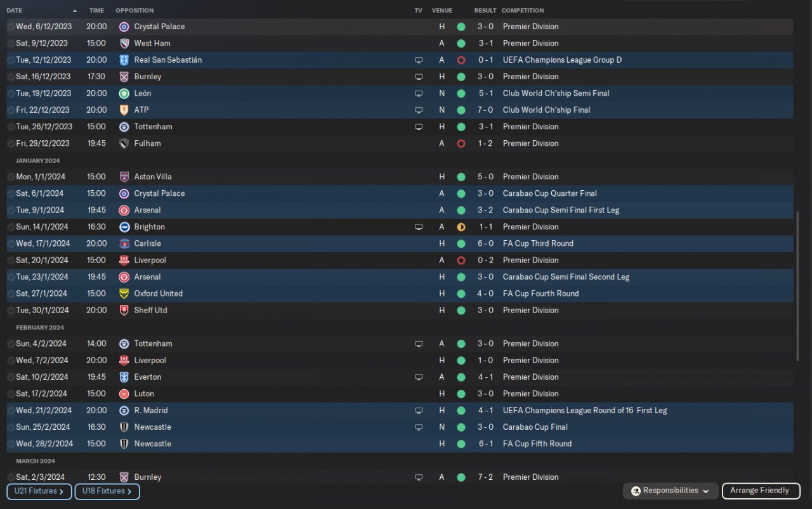Click the vertical scrollbar on the fixtures list
This screenshot has height=509, width=812.
797,285
